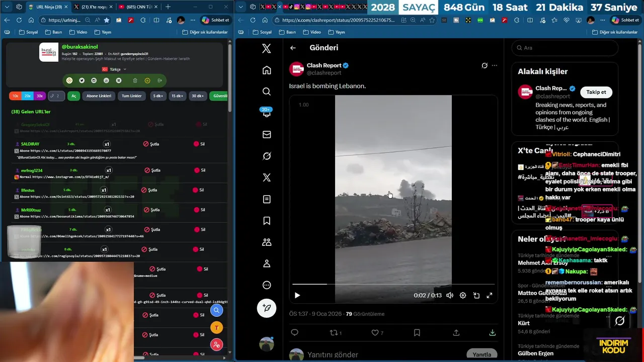Like the Clash Report post

(x=377, y=332)
